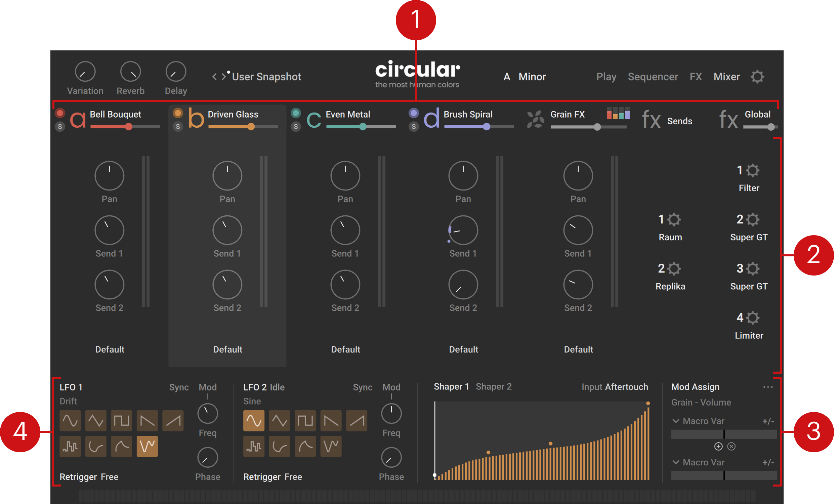Go to next snapshot arrow

[224, 77]
